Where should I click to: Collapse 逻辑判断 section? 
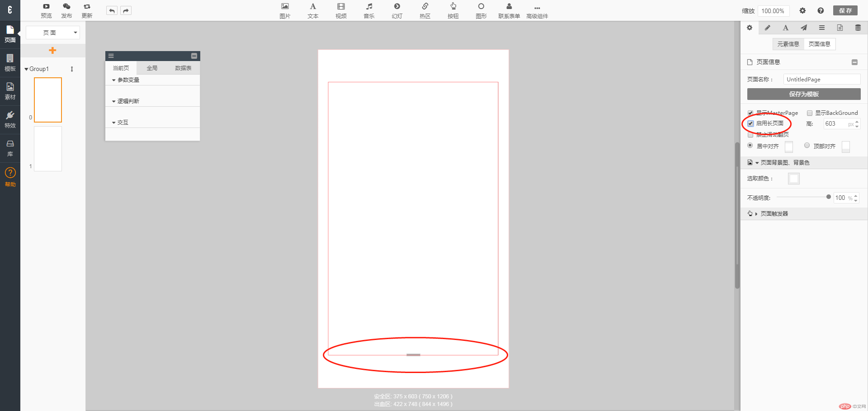113,101
